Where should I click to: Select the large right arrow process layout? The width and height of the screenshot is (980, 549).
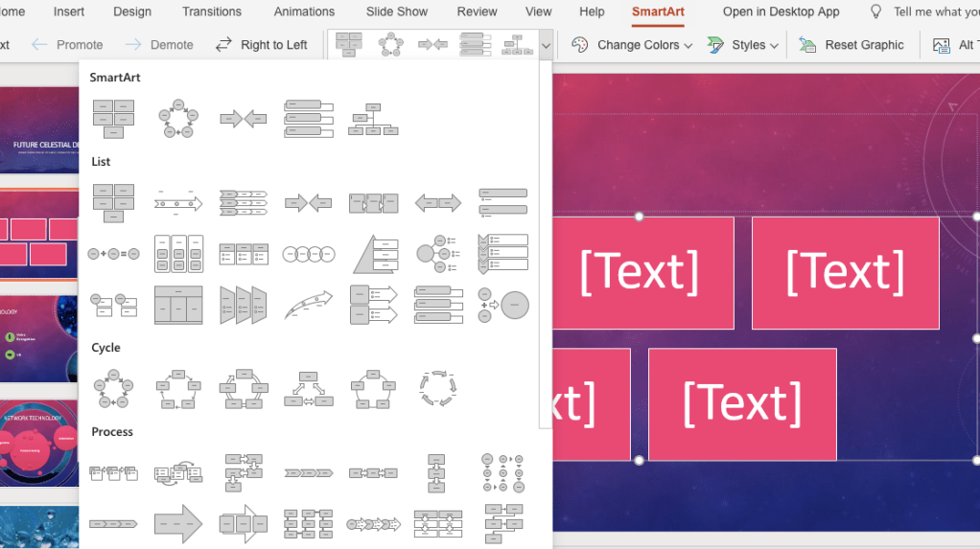pyautogui.click(x=178, y=524)
